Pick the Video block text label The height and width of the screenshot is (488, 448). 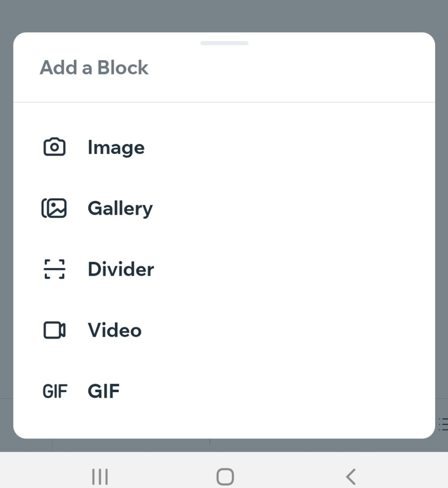click(x=115, y=330)
